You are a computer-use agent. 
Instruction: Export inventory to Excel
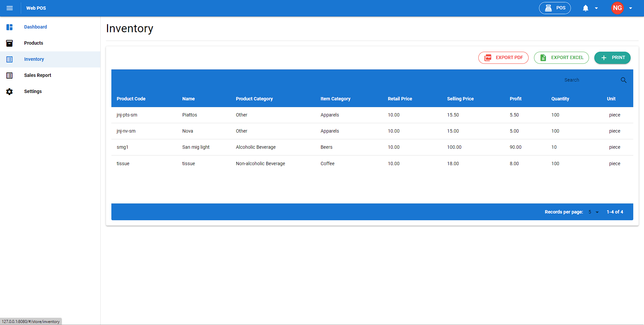click(561, 58)
